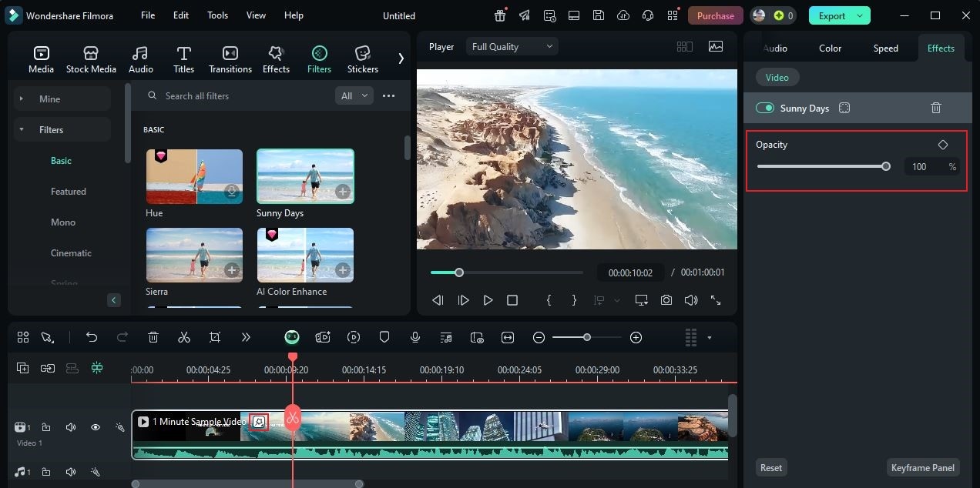
Task: Open the track layout dropdown arrow
Action: pyautogui.click(x=709, y=337)
